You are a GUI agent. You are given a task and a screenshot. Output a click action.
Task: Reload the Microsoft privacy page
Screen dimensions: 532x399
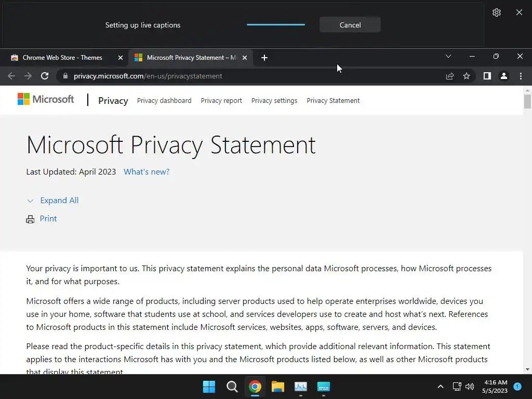pyautogui.click(x=45, y=76)
